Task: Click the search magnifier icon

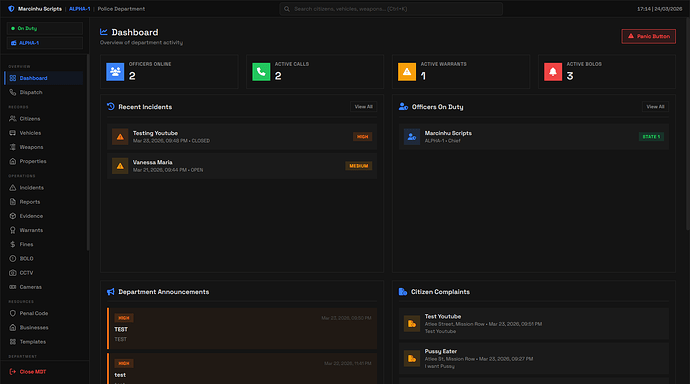Action: pyautogui.click(x=287, y=9)
